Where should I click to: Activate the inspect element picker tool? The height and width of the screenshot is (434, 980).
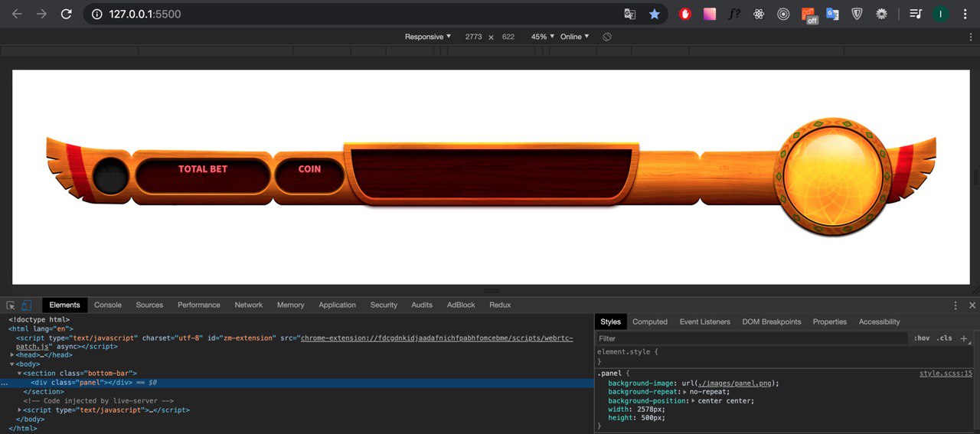[x=11, y=305]
